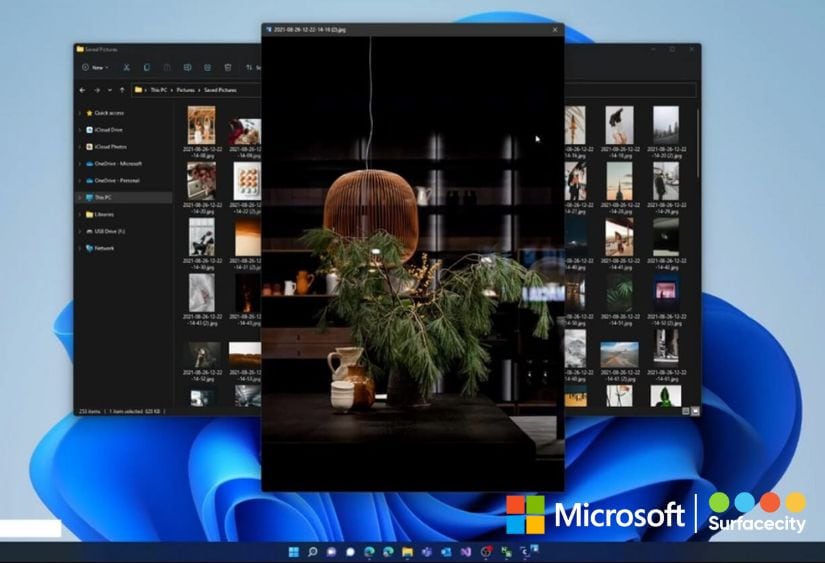This screenshot has width=825, height=563.
Task: Go back with the Back arrow
Action: (83, 90)
